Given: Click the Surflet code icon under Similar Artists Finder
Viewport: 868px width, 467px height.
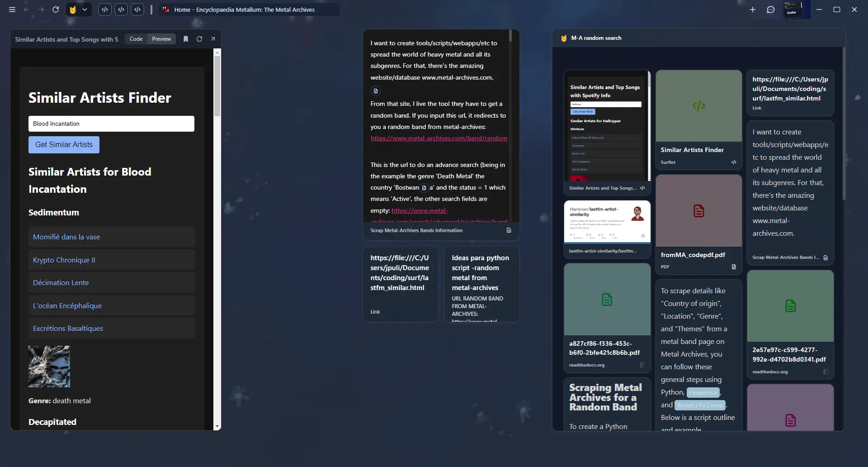Looking at the screenshot, I should [734, 162].
